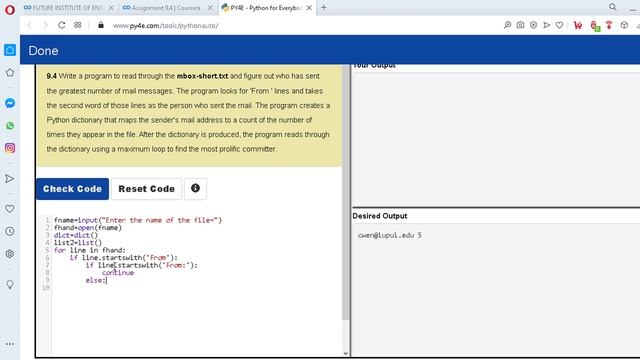Viewport: 640px width, 360px height.
Task: Click the search-in-page magnifier toolbar icon
Action: pyautogui.click(x=507, y=25)
